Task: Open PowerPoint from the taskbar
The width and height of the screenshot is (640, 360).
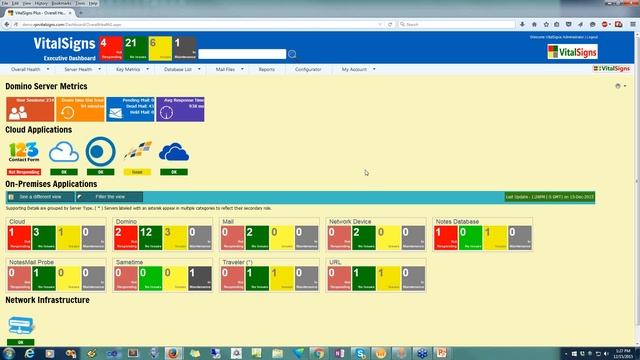Action: [442, 353]
